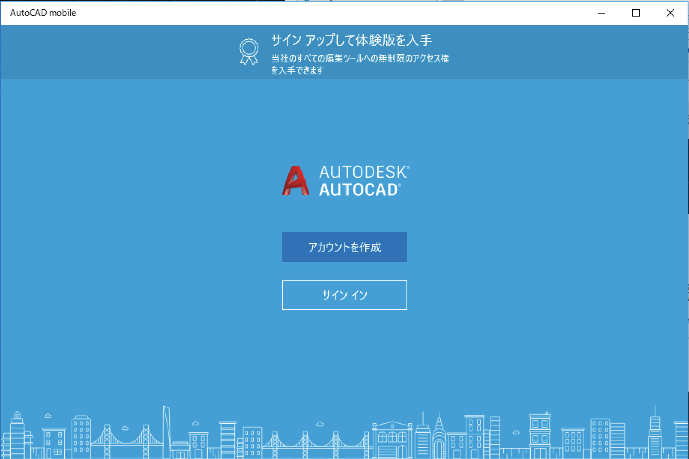
Task: Maximize the AutoCAD mobile window
Action: [x=635, y=13]
